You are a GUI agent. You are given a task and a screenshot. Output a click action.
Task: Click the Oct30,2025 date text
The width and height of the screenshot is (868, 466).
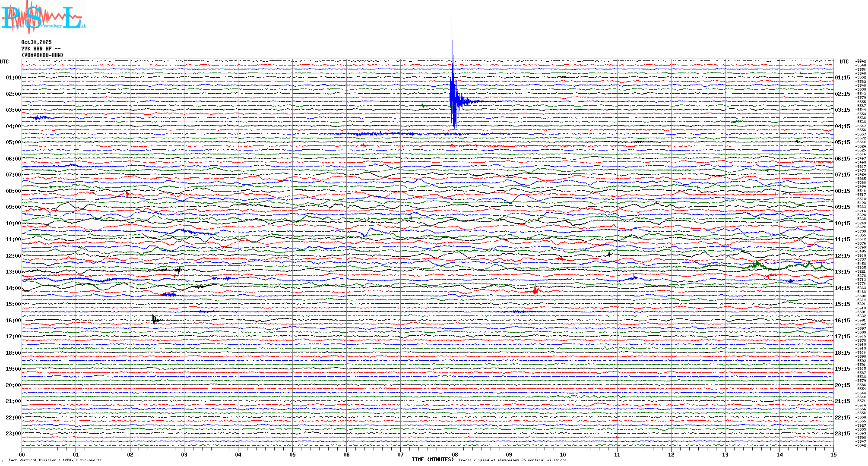(36, 42)
